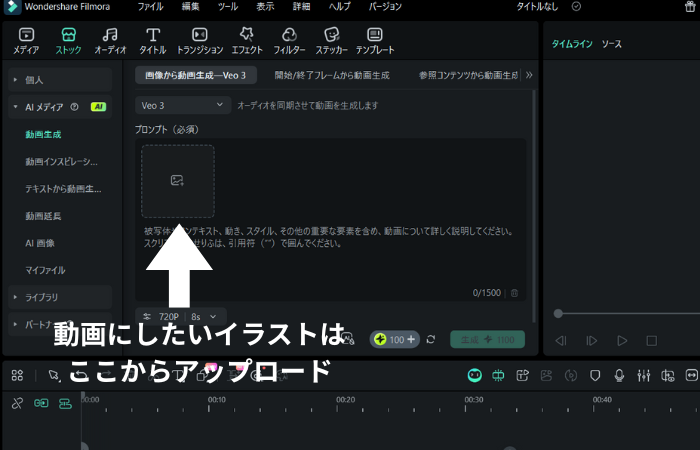Viewport: 700px width, 450px height.
Task: Click the zoom-to-fit timeline icon
Action: [x=692, y=375]
